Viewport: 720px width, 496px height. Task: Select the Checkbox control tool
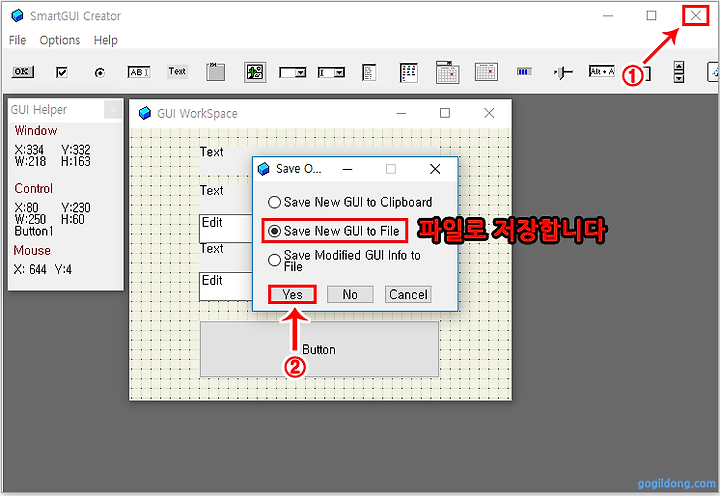(62, 72)
